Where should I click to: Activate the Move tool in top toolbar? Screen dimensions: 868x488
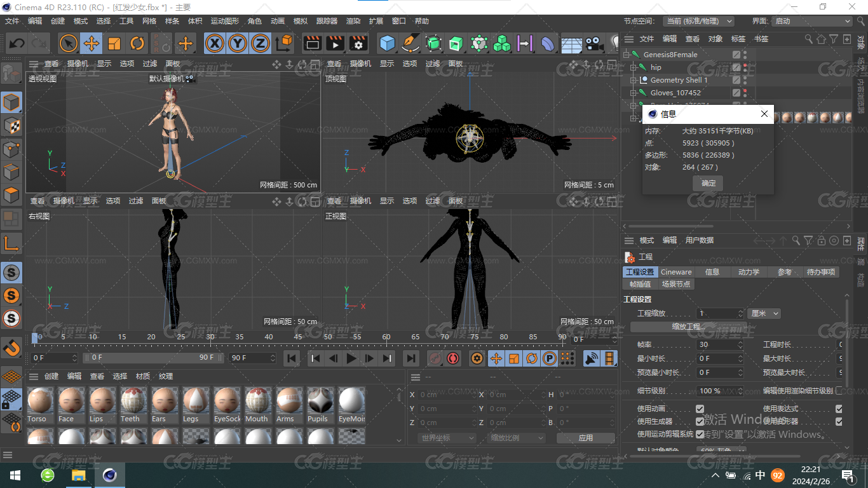(x=92, y=44)
